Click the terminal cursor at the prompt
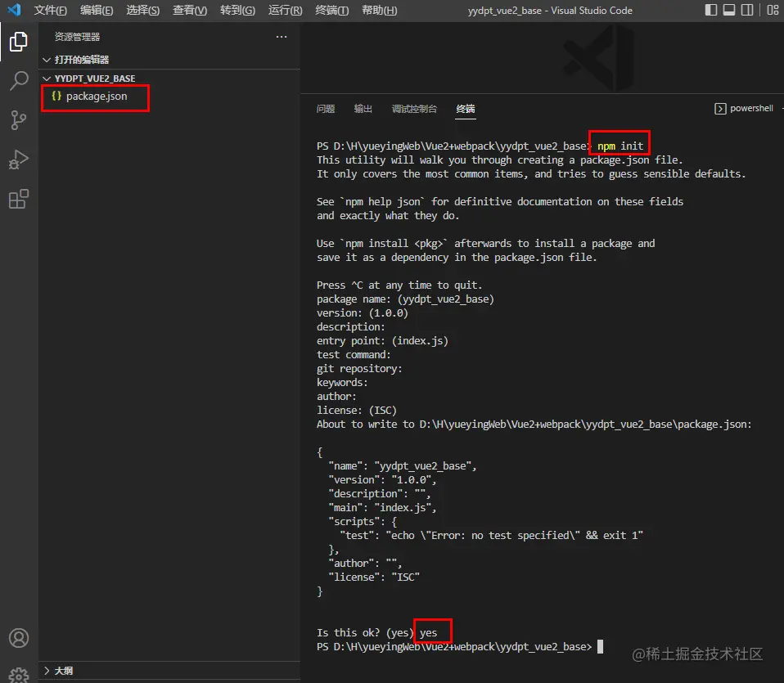Viewport: 784px width, 683px height. 600,646
